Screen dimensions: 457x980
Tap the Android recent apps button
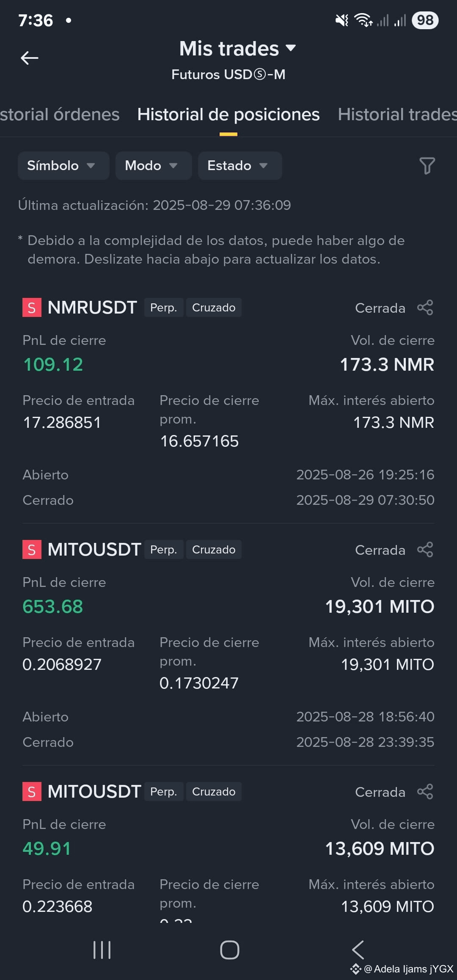tap(102, 950)
